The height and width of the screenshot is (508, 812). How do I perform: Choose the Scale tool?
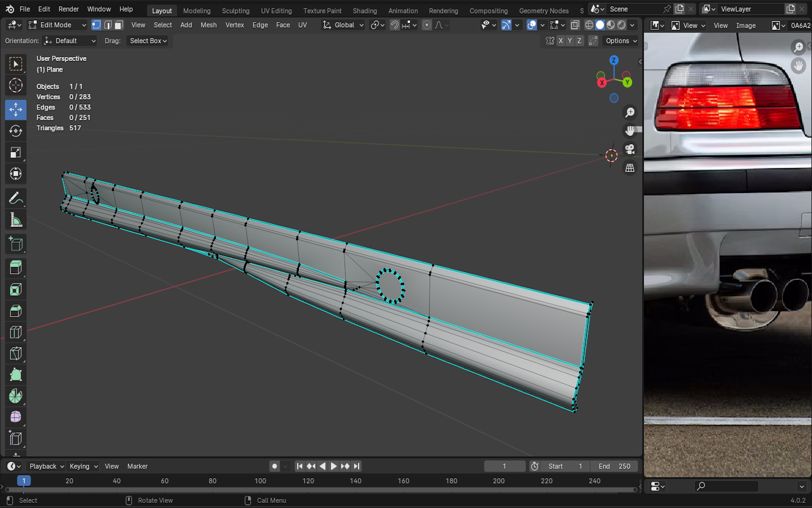click(16, 152)
